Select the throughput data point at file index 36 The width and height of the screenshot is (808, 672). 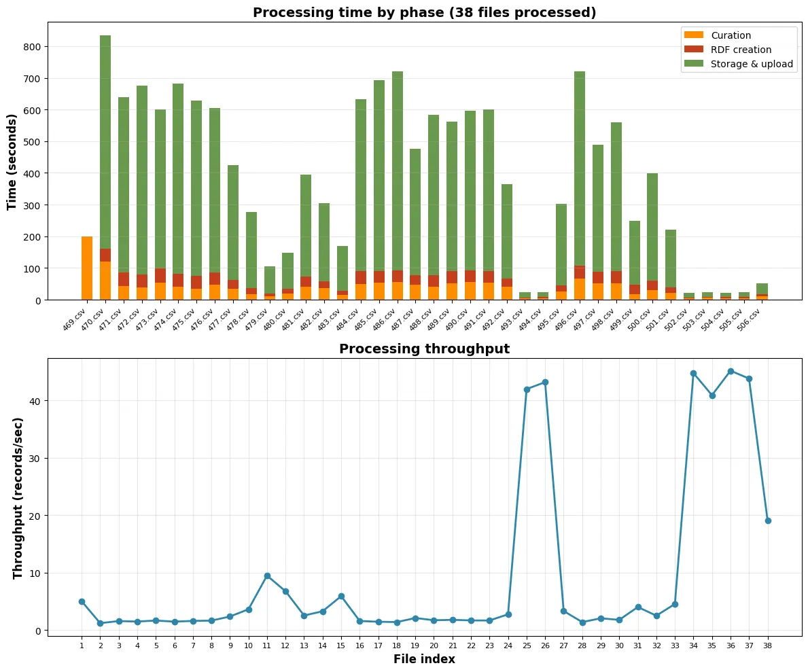click(x=731, y=371)
